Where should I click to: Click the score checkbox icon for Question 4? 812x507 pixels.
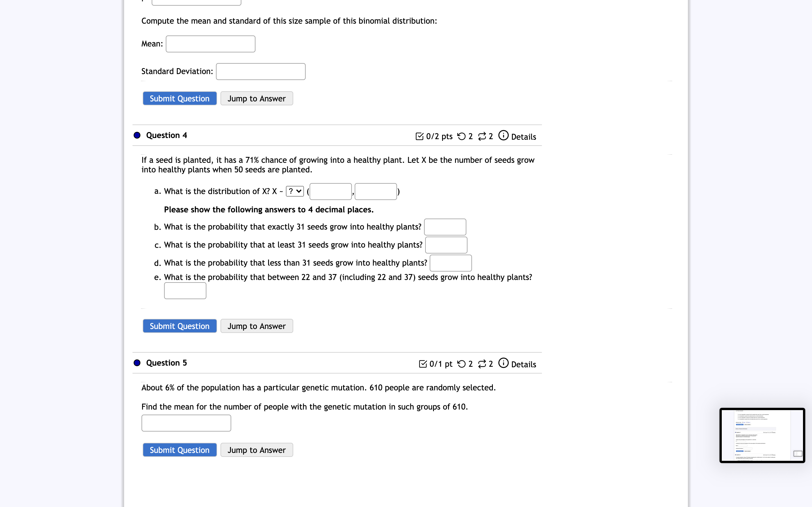(x=420, y=136)
